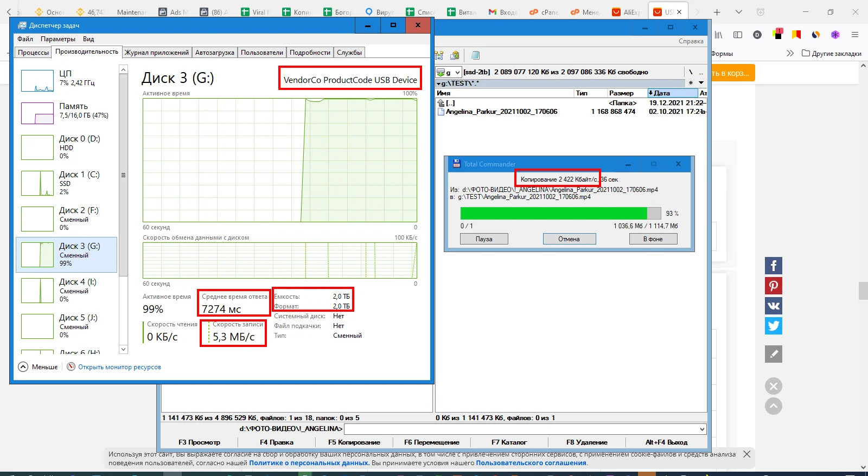The image size is (868, 476).
Task: Click round scroll-to-top arrow on webpage
Action: pos(774,406)
